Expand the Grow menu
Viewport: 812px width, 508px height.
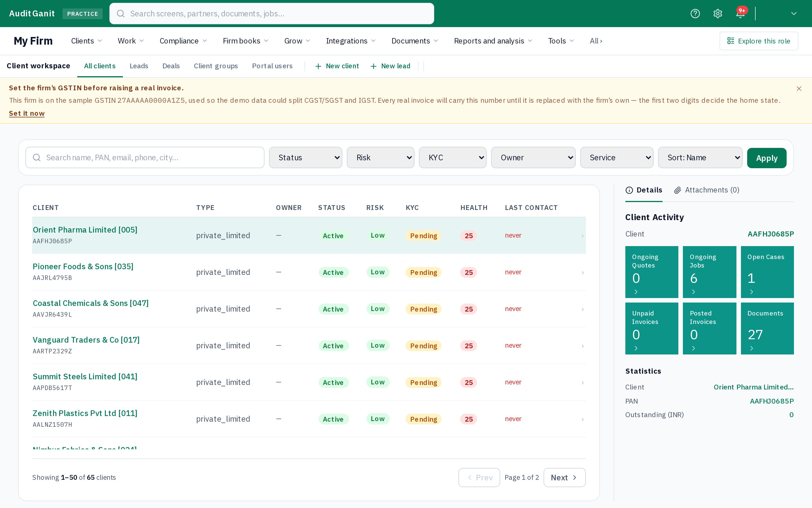[297, 41]
